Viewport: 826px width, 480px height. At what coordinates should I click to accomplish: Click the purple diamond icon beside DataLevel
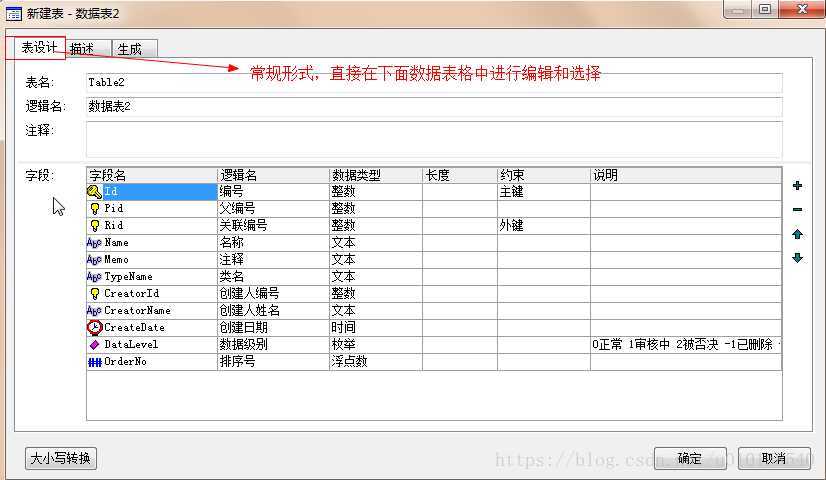point(94,345)
